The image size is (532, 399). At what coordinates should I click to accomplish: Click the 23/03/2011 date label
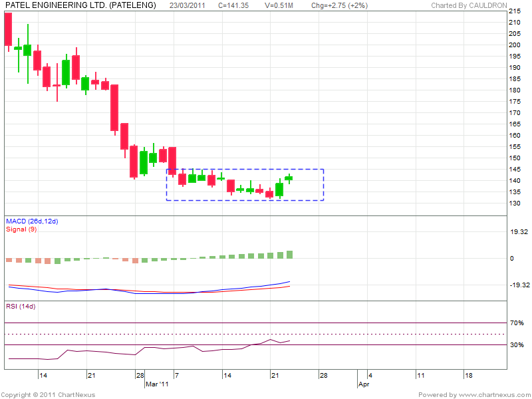click(x=187, y=5)
